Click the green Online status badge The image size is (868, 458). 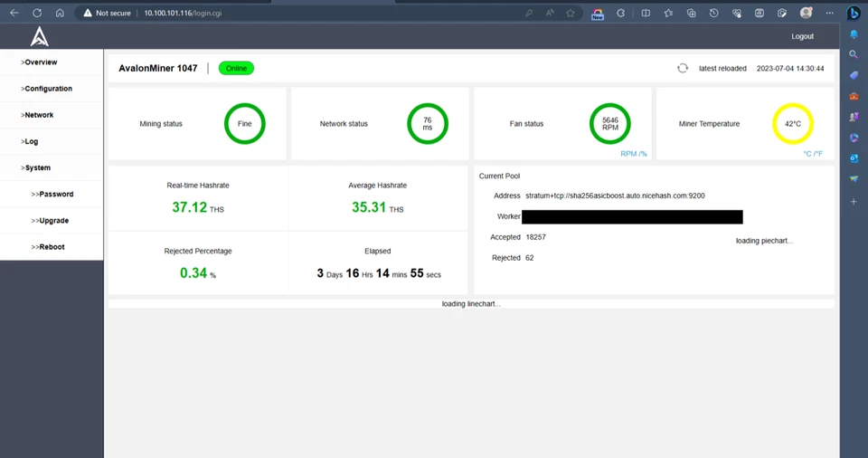[236, 68]
